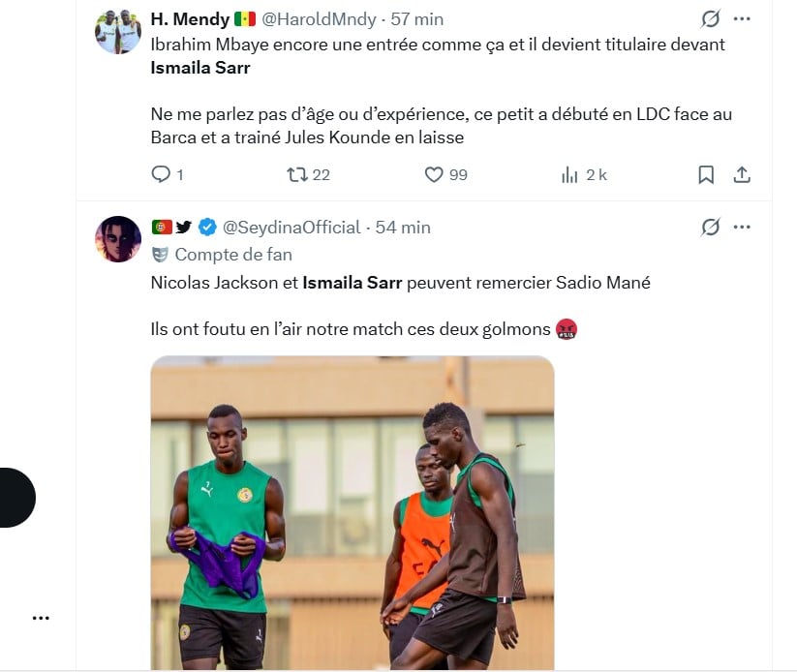Reply to H. Mendy's tweet
797x672 pixels.
coord(161,174)
